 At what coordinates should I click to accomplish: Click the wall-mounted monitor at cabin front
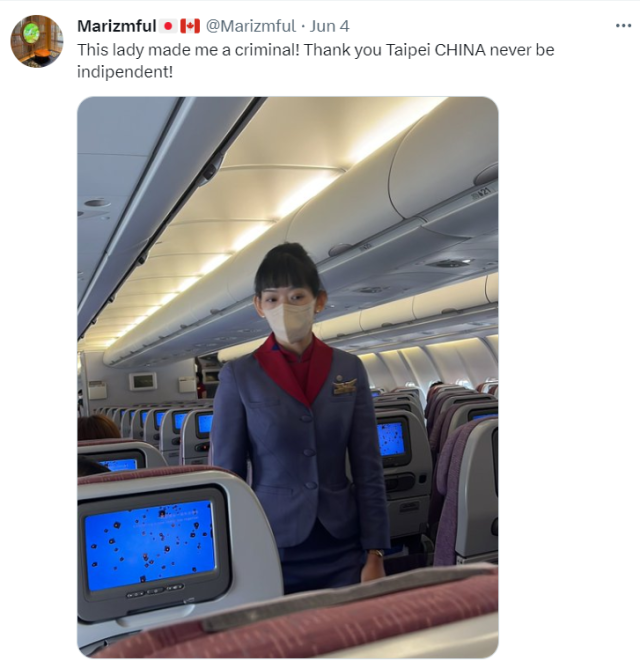(143, 381)
